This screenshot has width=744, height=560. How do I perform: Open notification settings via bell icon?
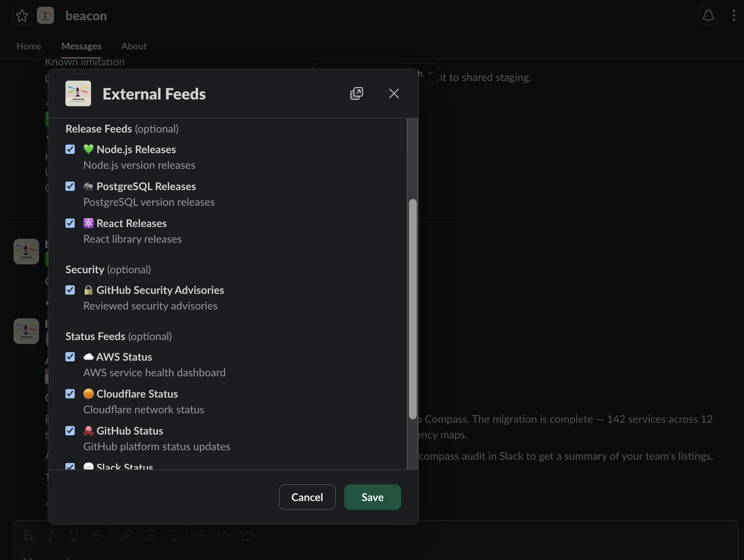708,15
